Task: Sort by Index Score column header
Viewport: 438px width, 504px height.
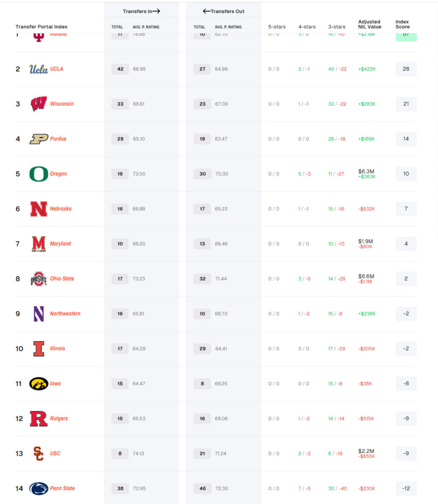Action: 402,24
